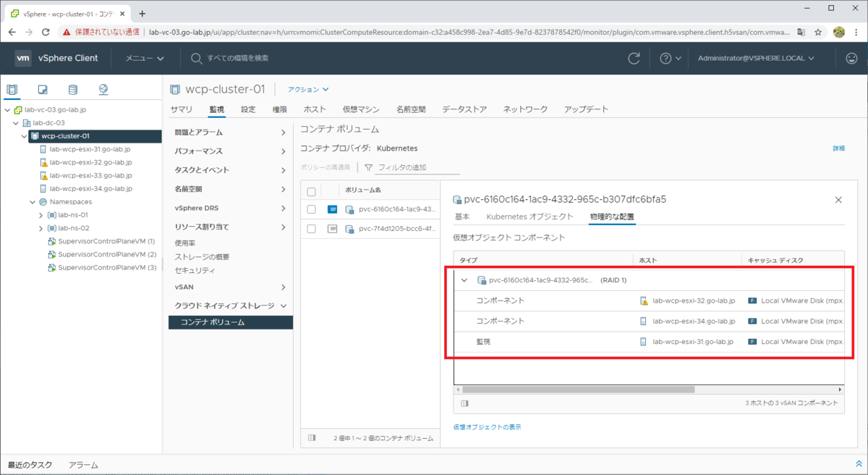Click the フィルタの追加 input field
This screenshot has height=475, width=868.
(x=418, y=167)
